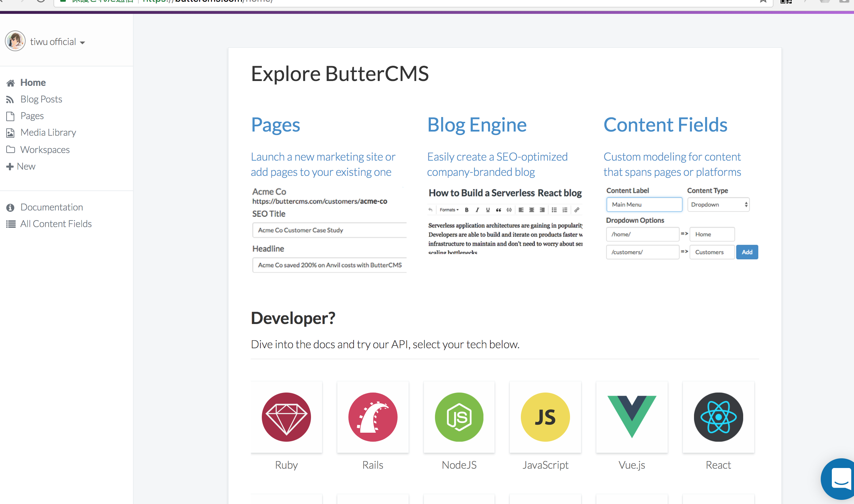Click the Rails label
The image size is (854, 504).
pyautogui.click(x=373, y=465)
